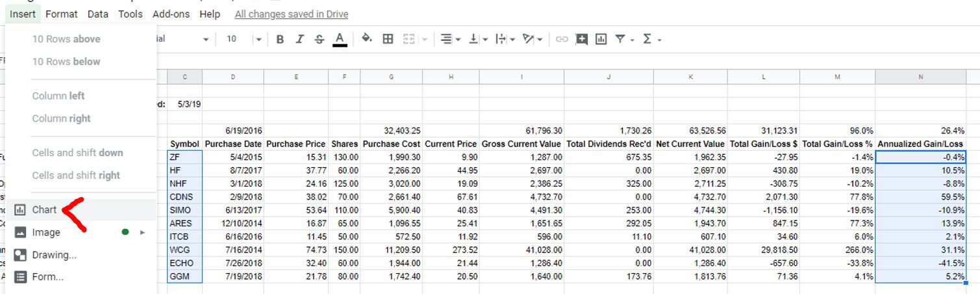
Task: Click the Drawing menu item icon
Action: [x=20, y=255]
